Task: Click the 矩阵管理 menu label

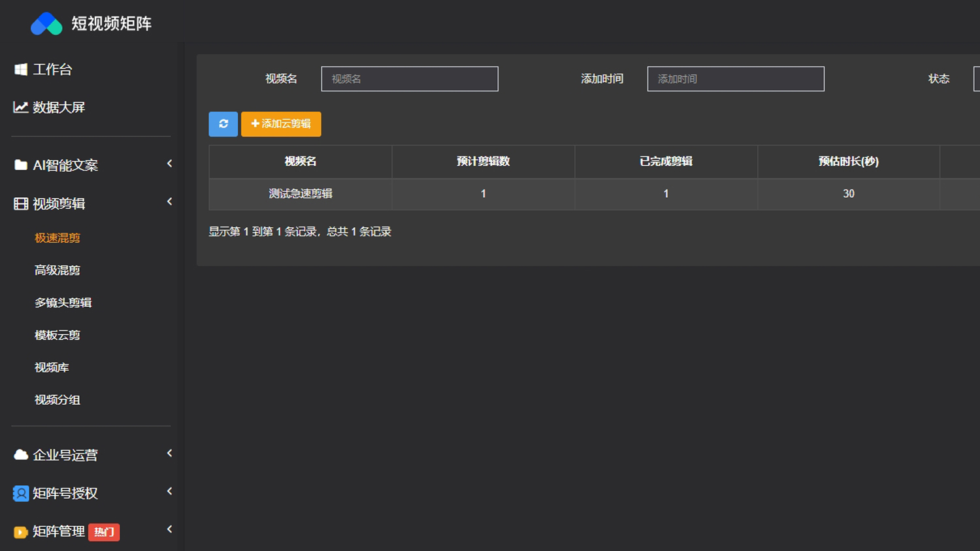Action: (59, 531)
